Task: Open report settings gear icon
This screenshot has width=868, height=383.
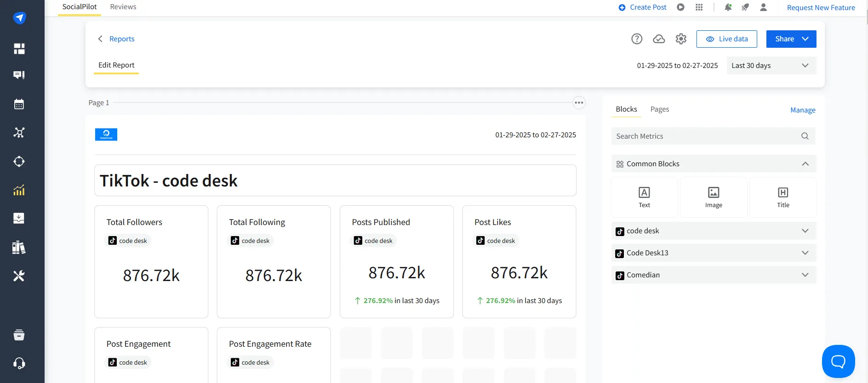Action: point(681,39)
